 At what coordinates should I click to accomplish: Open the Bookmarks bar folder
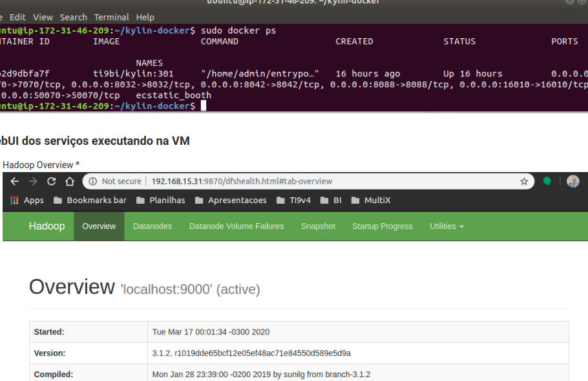point(90,201)
